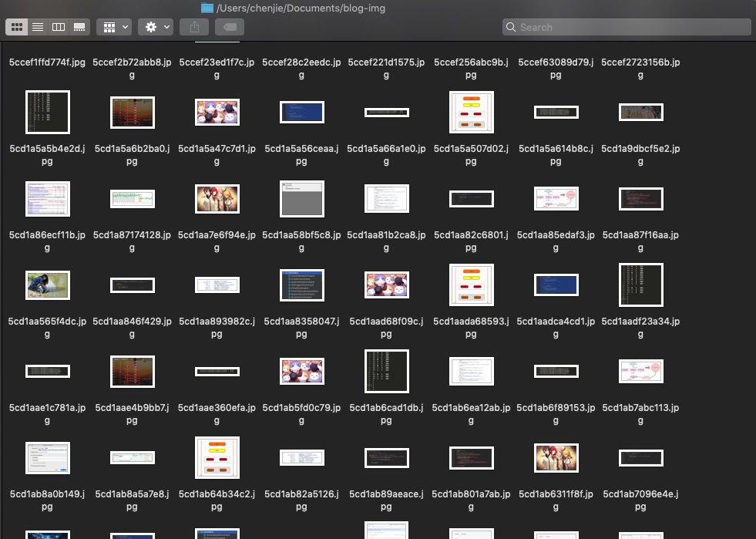Screen dimensions: 756x539
Task: Select thumbnail for 5cd1a5a56ceaa.jpg
Action: click(302, 112)
